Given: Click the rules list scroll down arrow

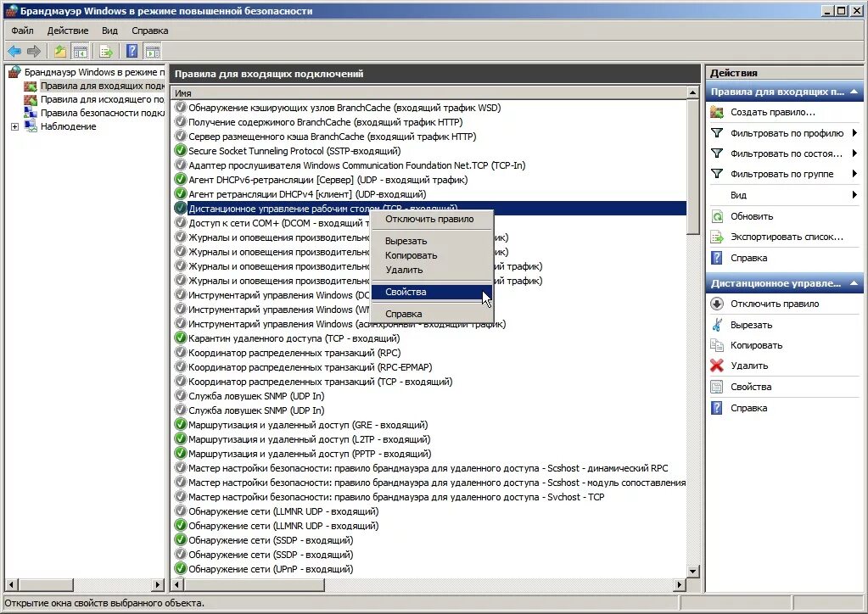Looking at the screenshot, I should pyautogui.click(x=692, y=571).
